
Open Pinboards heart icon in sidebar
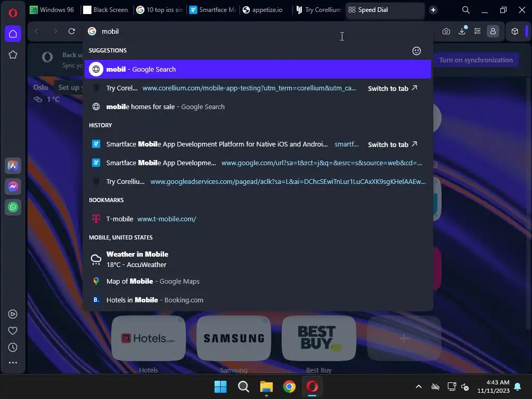tap(13, 330)
